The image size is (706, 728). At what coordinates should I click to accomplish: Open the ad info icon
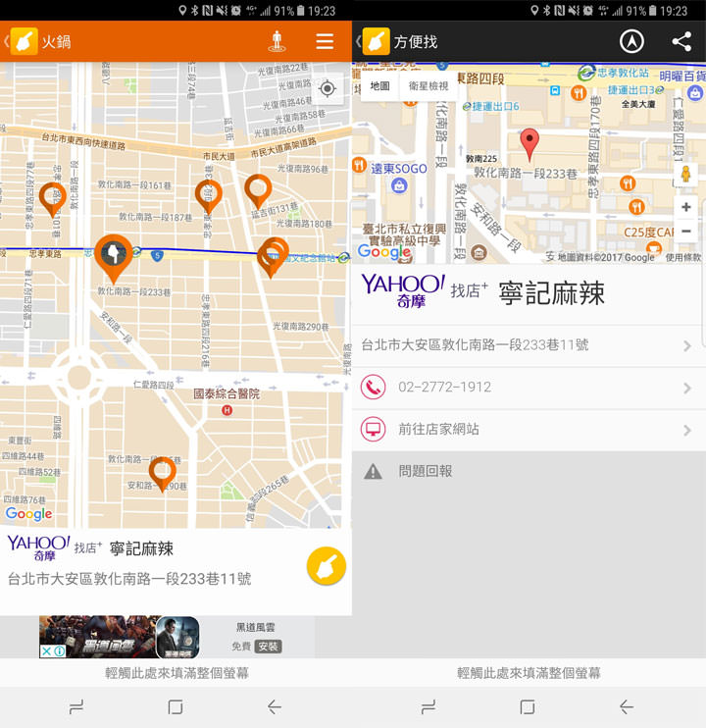click(60, 651)
